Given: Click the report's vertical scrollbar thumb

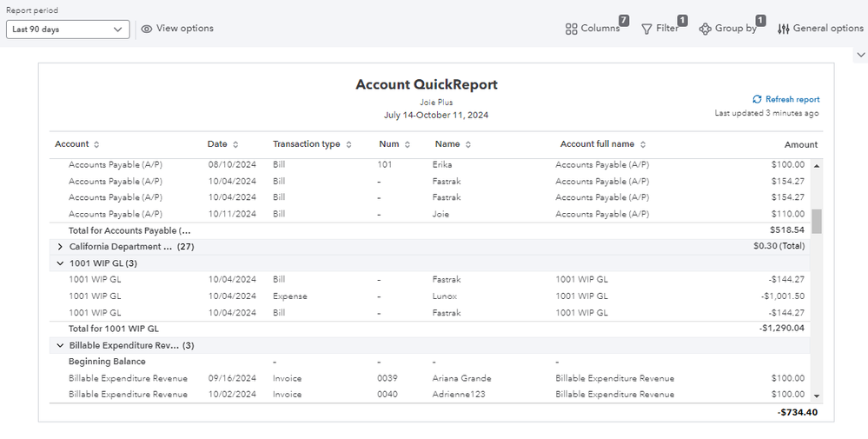Looking at the screenshot, I should coord(817,221).
